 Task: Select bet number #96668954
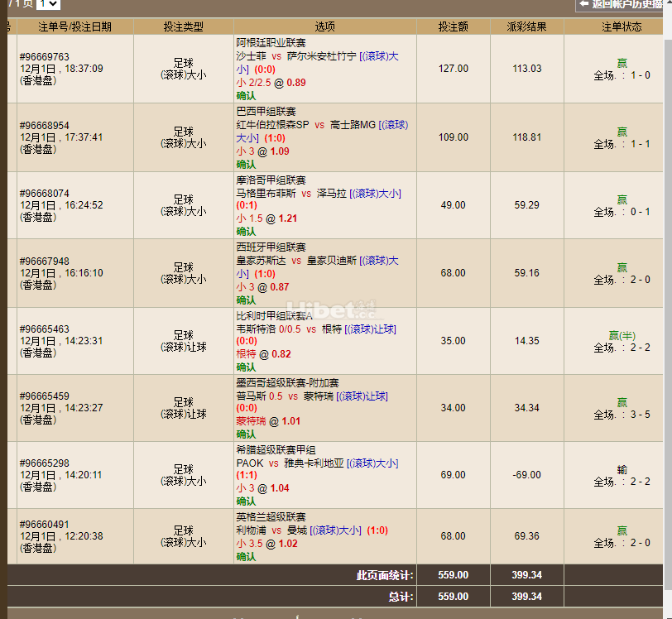click(x=45, y=126)
